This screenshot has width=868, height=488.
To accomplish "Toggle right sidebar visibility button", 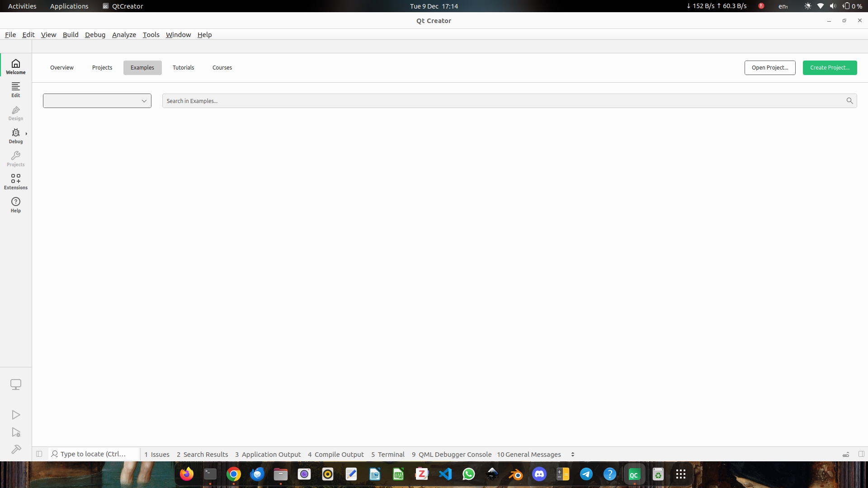I will click(861, 454).
